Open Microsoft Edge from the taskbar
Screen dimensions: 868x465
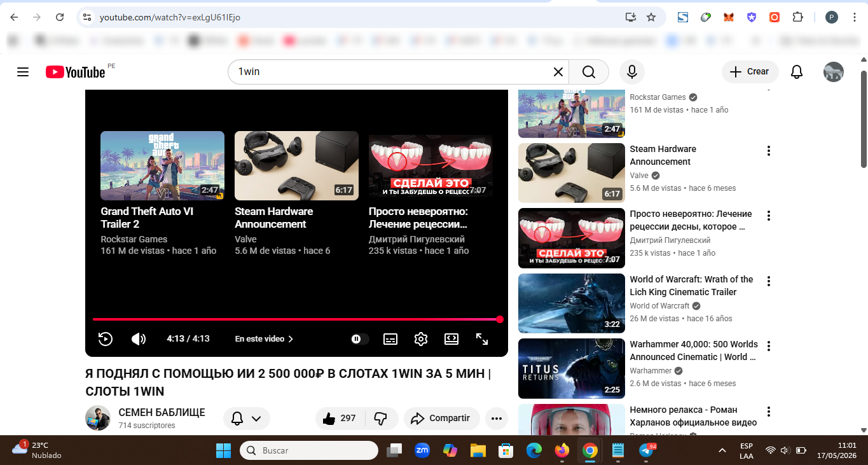[x=534, y=450]
